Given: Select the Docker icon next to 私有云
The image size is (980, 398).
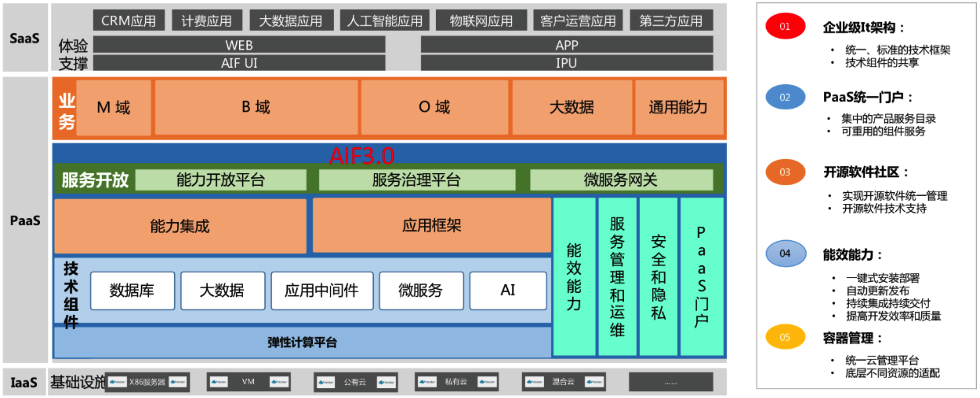Looking at the screenshot, I should click(x=427, y=381).
